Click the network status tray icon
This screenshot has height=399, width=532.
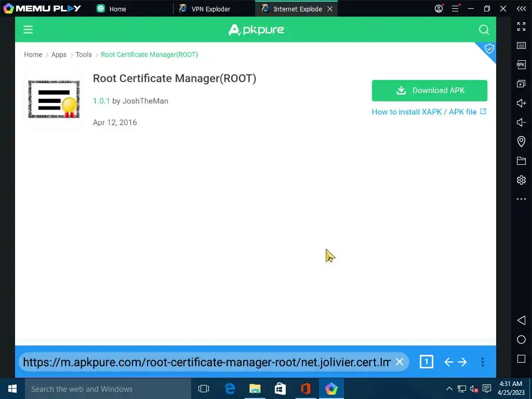[x=462, y=389]
